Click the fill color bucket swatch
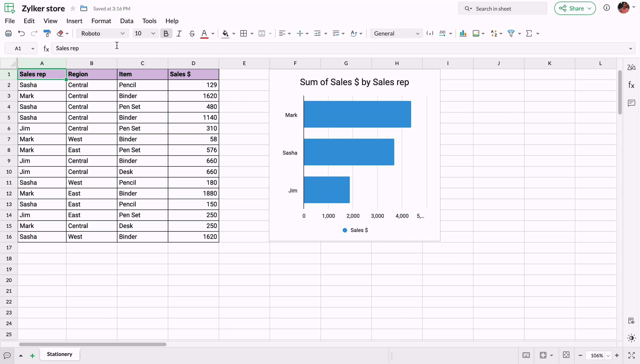This screenshot has height=364, width=640. tap(225, 33)
